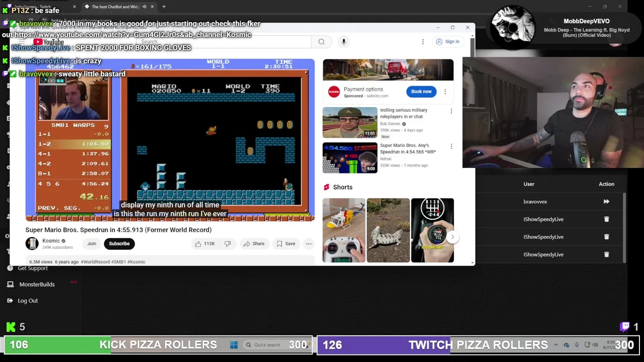
Task: Show next Shorts with right arrow
Action: [452, 237]
